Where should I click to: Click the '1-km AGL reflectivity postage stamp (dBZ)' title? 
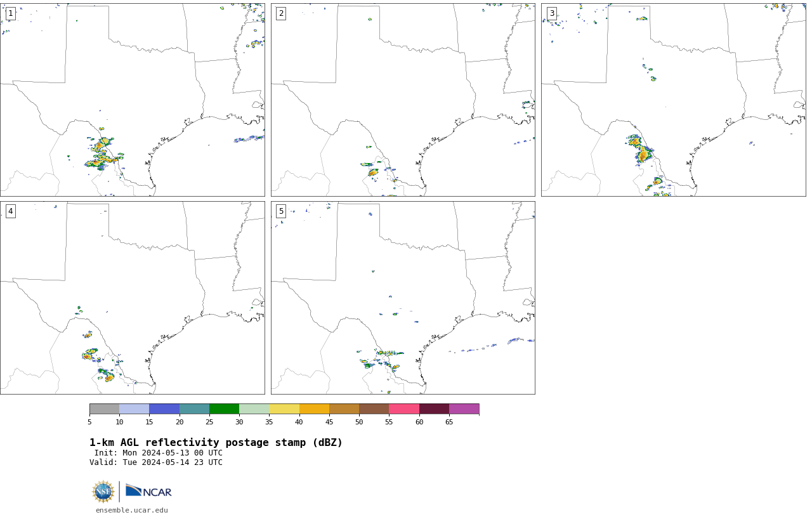click(x=216, y=443)
